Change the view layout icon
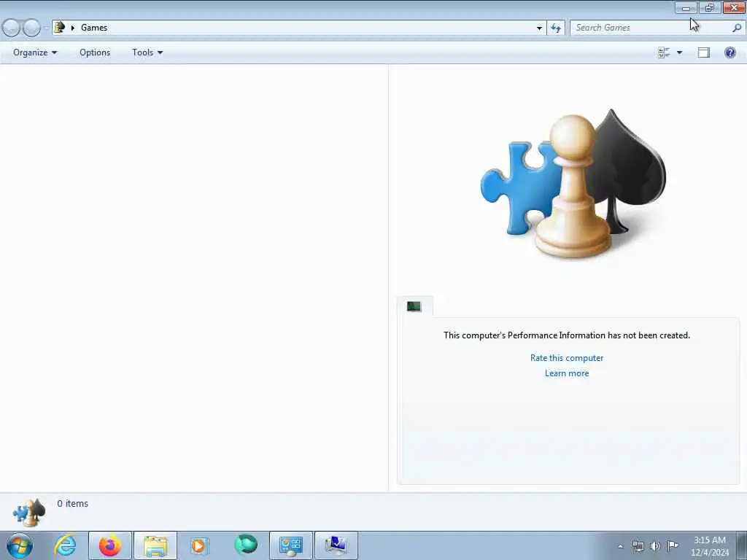Viewport: 747px width, 560px height. click(x=664, y=52)
